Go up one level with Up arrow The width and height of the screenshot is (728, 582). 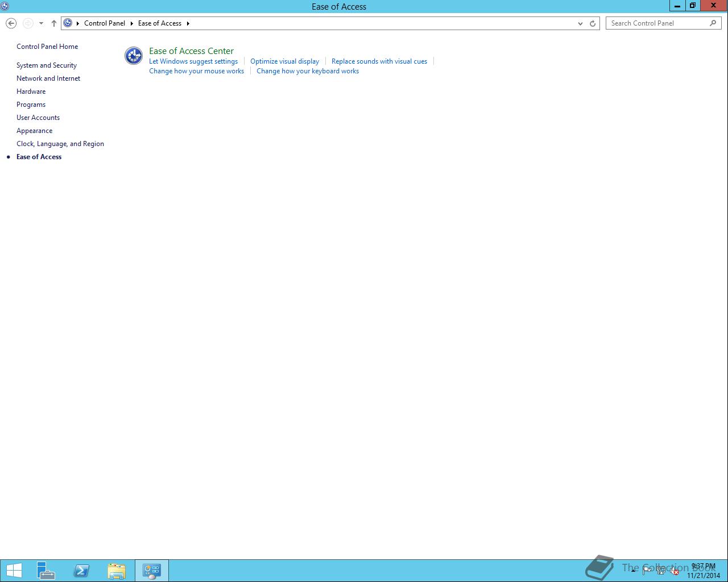point(54,23)
